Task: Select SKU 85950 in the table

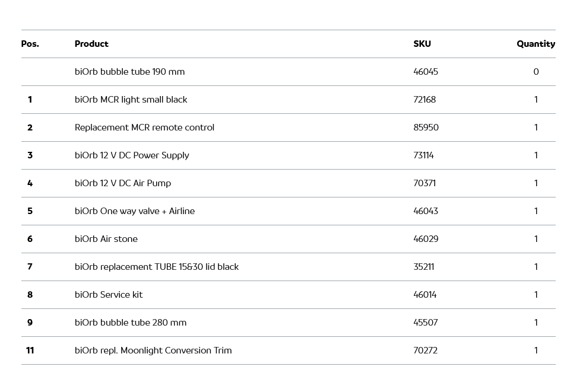Action: pyautogui.click(x=426, y=128)
